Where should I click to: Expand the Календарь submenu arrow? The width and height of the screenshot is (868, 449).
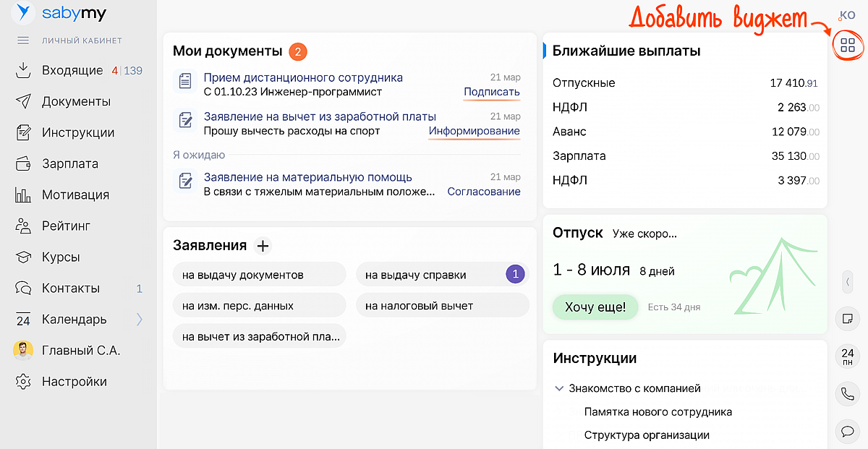pyautogui.click(x=140, y=319)
